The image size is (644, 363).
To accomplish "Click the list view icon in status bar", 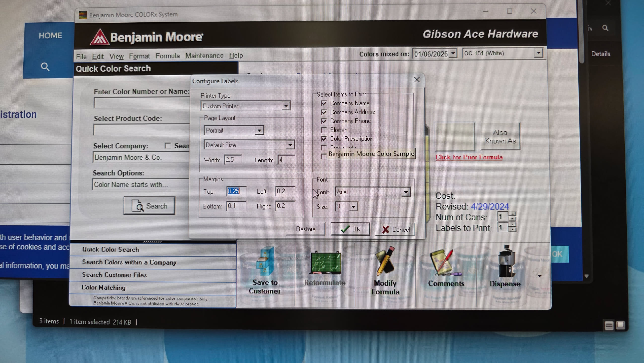I will pyautogui.click(x=609, y=325).
